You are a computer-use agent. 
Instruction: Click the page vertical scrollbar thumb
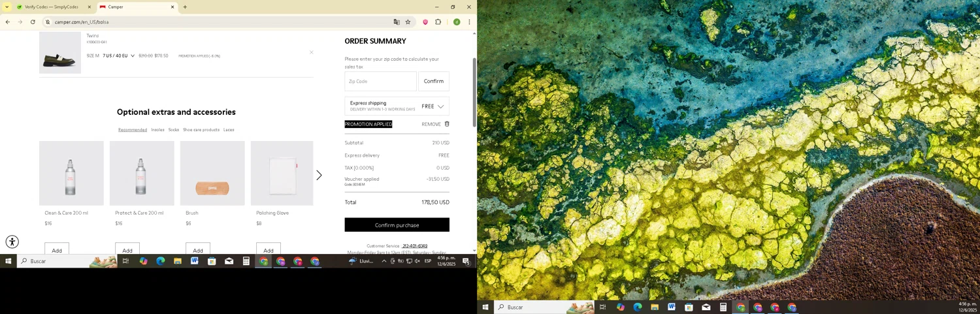pyautogui.click(x=474, y=91)
